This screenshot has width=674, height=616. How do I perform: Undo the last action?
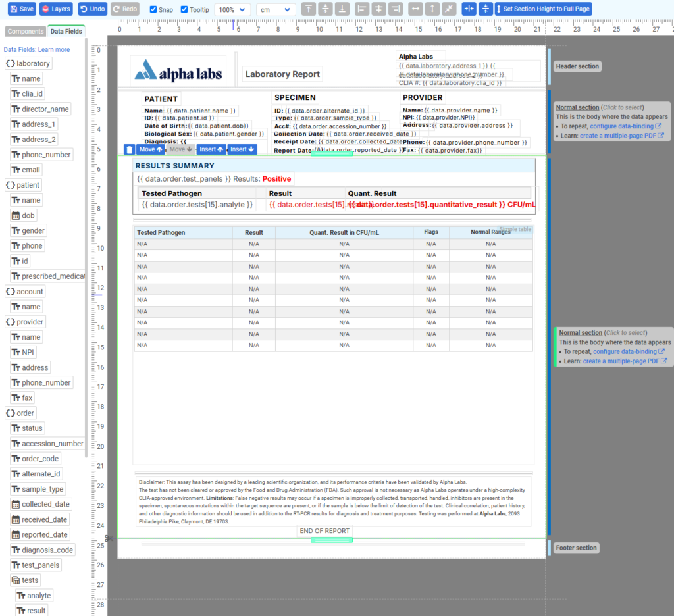[x=92, y=9]
